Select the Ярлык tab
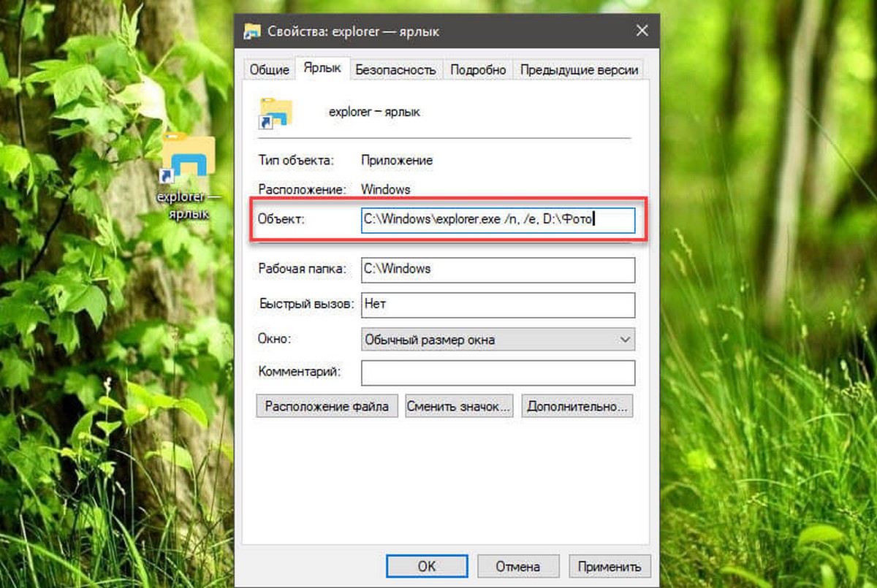This screenshot has height=588, width=877. pos(322,69)
